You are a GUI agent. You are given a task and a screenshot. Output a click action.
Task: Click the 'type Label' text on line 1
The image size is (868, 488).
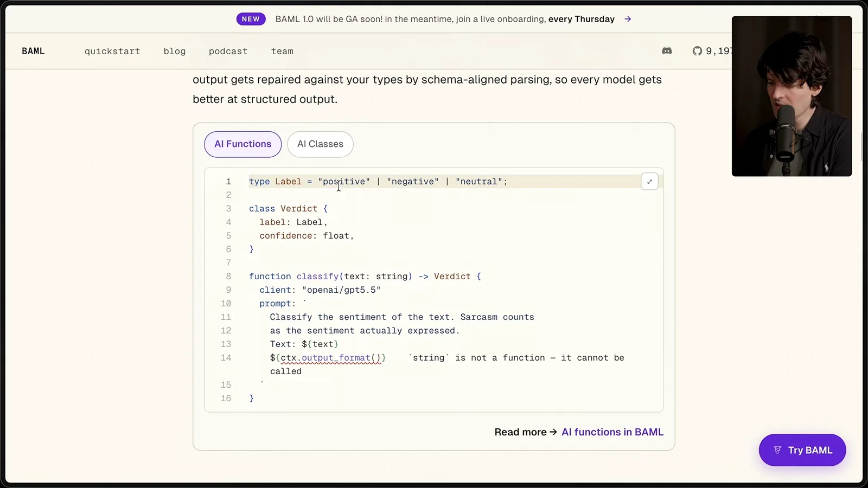coord(275,182)
